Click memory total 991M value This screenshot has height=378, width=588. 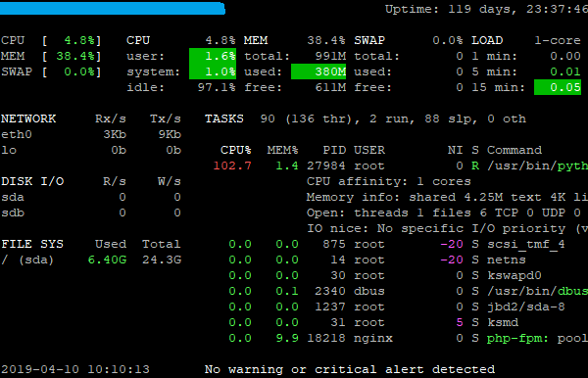click(330, 56)
